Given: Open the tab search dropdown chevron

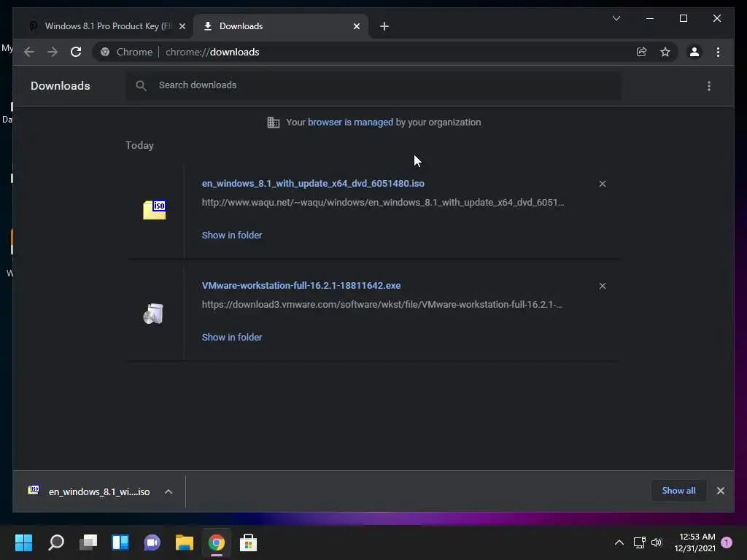Looking at the screenshot, I should 616,18.
